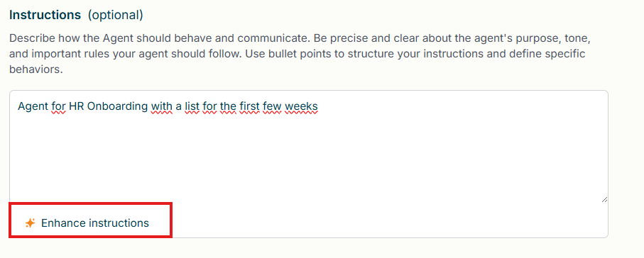The height and width of the screenshot is (258, 644).
Task: Click the underlined word "first" in the text area
Action: tap(249, 106)
